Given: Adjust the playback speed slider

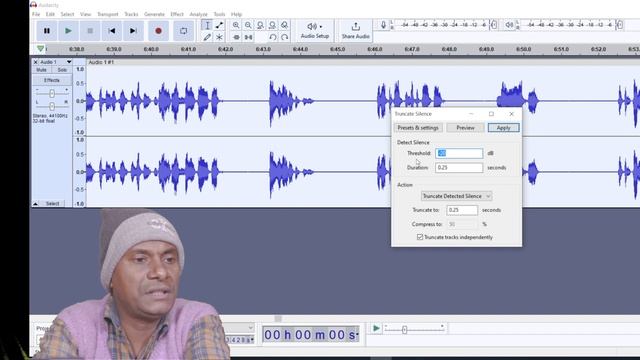Looking at the screenshot, I should point(404,330).
